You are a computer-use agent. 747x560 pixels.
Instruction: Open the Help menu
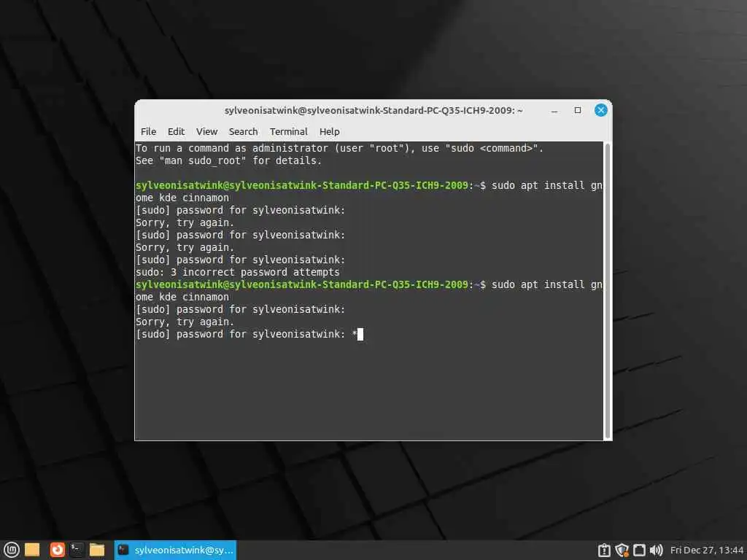(329, 131)
